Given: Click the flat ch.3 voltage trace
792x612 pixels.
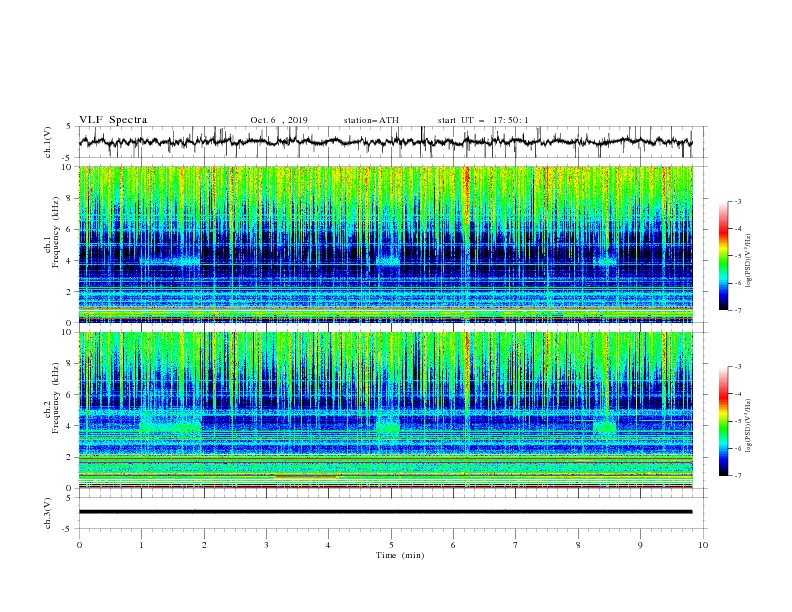Looking at the screenshot, I should (x=385, y=512).
